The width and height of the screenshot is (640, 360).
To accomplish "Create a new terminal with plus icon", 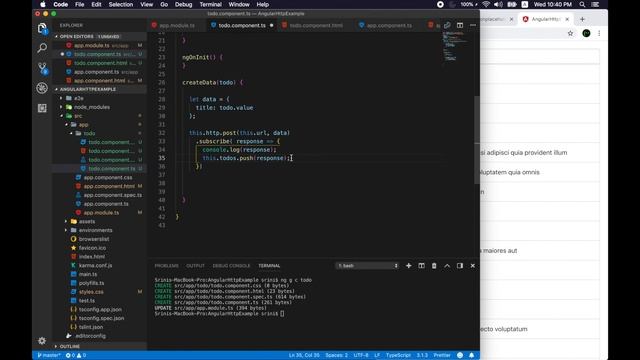I will pos(409,266).
